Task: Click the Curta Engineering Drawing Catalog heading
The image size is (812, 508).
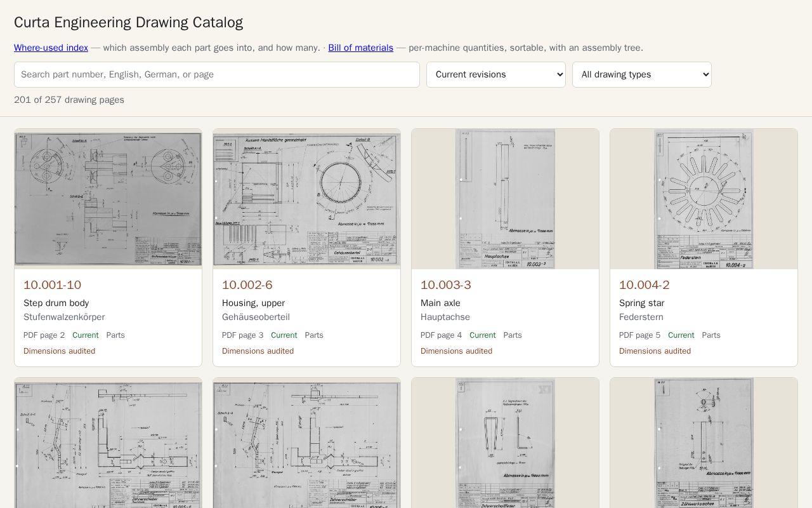Action: point(128,22)
